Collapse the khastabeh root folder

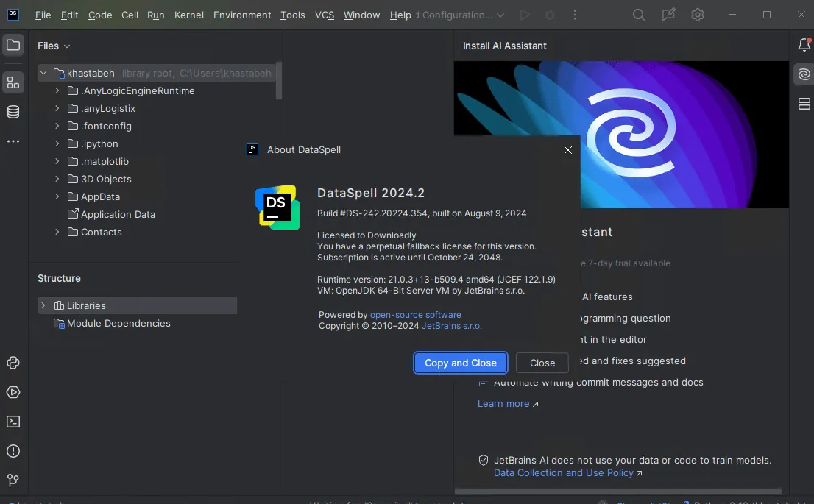[x=43, y=73]
